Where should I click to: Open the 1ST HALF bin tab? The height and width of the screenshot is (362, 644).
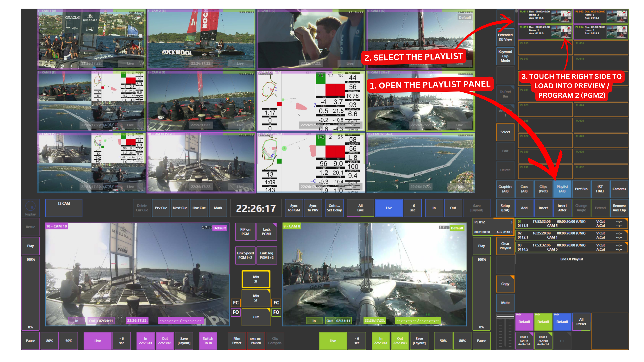600,189
